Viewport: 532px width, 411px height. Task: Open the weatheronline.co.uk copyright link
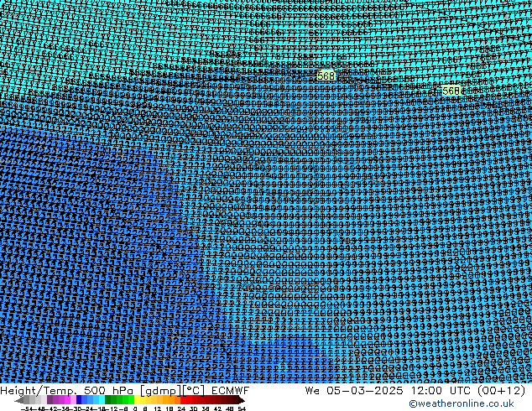[x=461, y=403]
